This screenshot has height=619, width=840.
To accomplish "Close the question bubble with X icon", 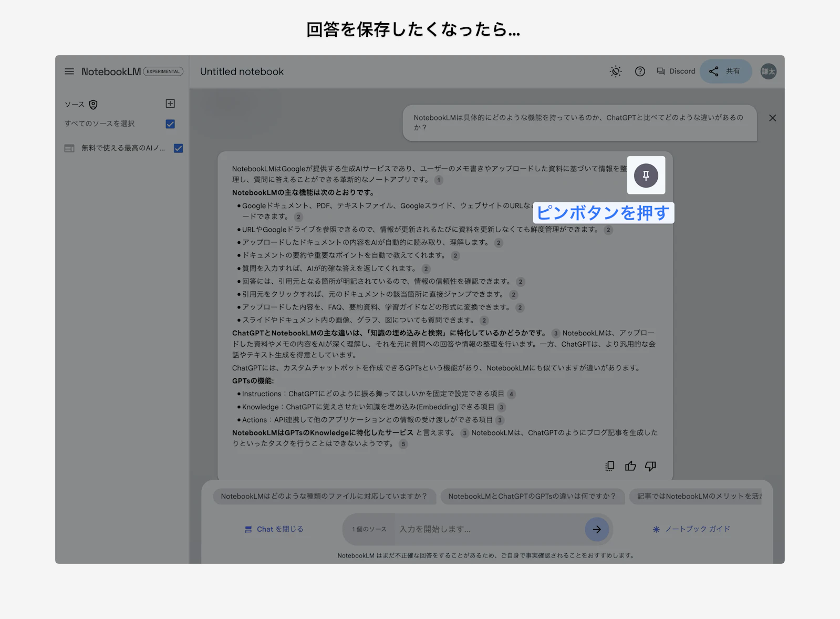I will point(772,118).
